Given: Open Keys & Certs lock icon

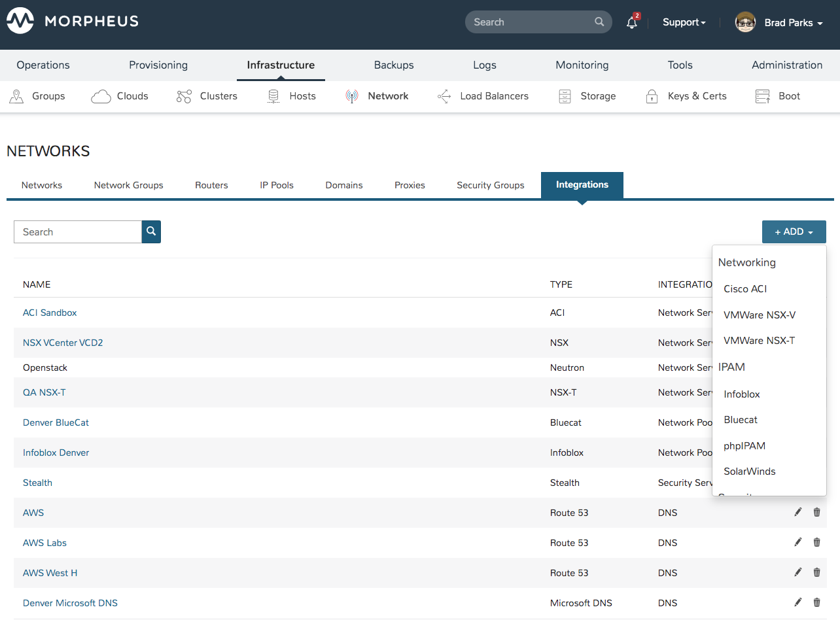Looking at the screenshot, I should 652,96.
